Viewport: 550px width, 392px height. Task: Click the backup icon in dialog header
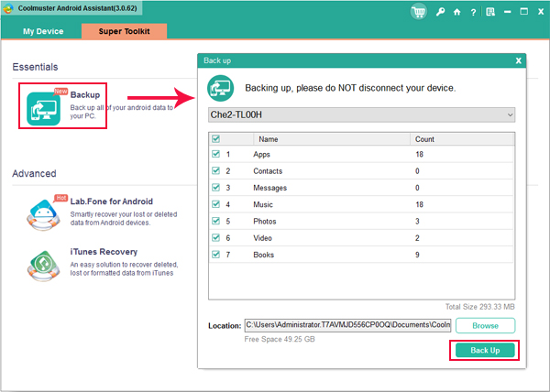[220, 88]
